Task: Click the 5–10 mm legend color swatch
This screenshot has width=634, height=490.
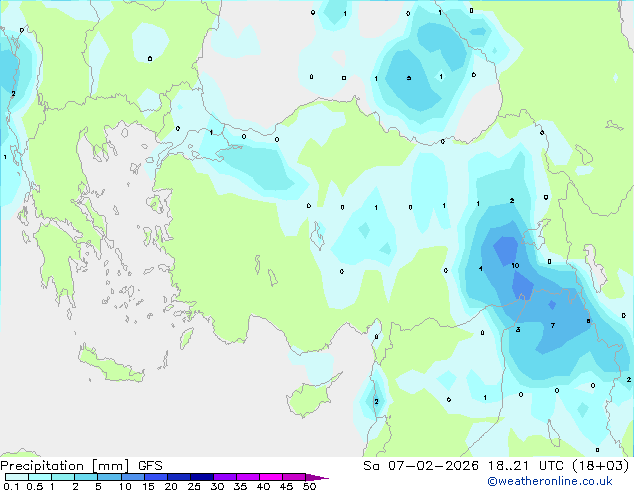Action: (109, 477)
